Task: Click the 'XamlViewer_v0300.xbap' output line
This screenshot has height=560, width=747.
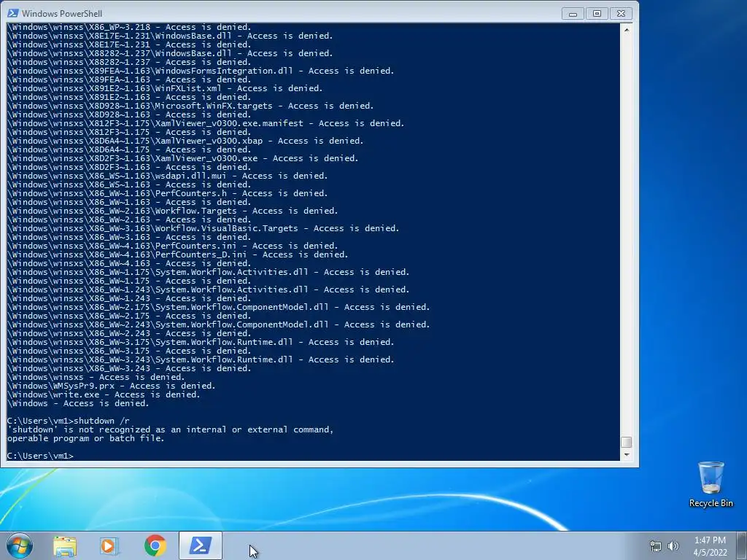Action: (185, 141)
